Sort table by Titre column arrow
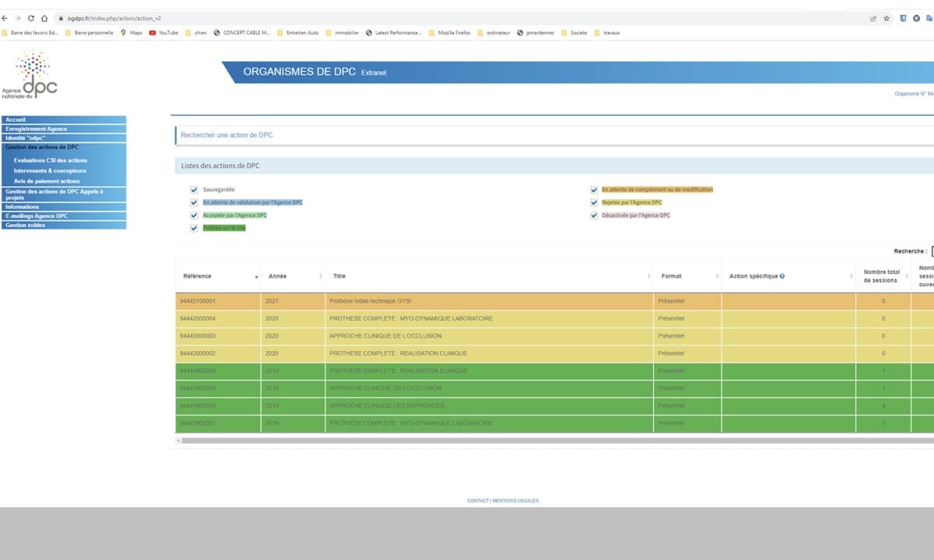934x560 pixels. click(649, 277)
